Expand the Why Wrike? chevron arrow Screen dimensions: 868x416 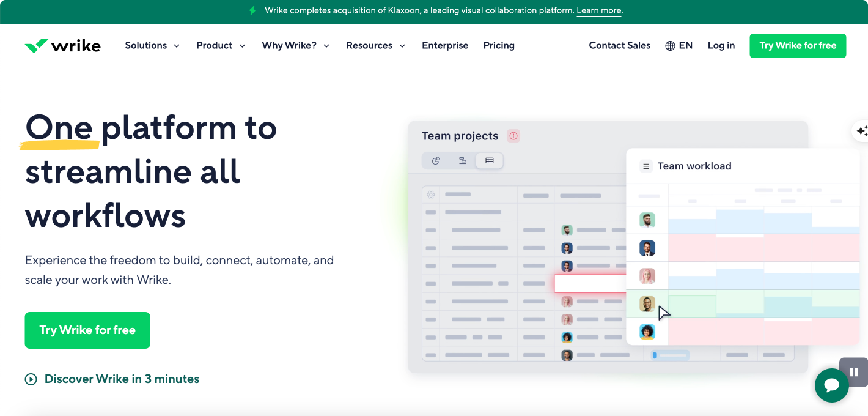tap(326, 46)
